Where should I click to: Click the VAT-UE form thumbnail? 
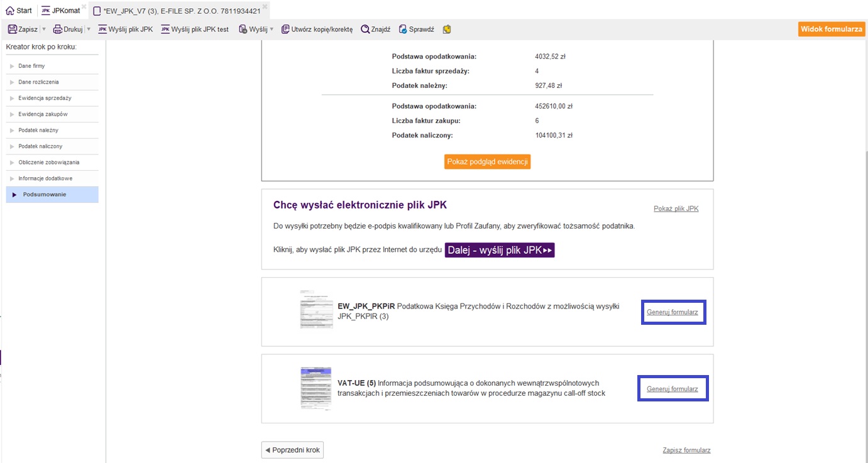point(316,388)
